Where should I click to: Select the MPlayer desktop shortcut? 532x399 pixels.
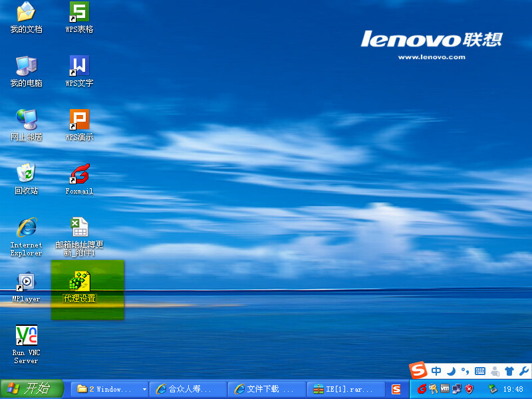click(26, 282)
